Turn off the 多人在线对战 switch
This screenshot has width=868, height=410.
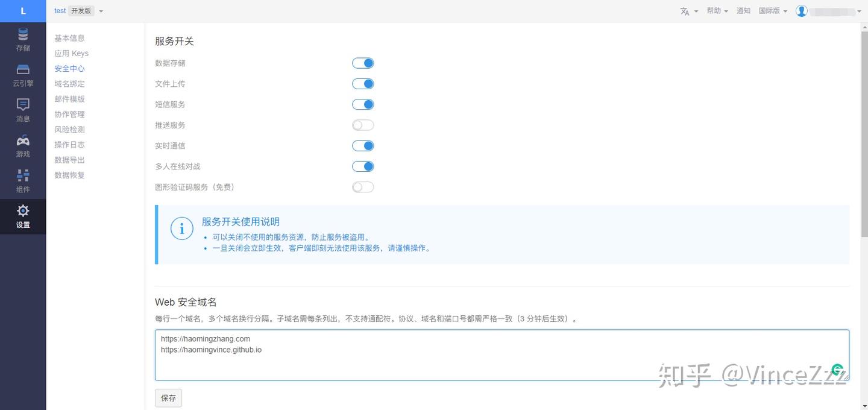tap(363, 166)
